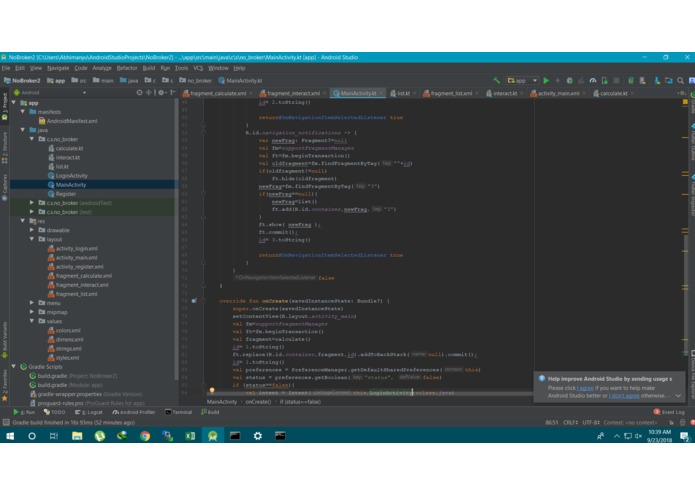Open the Terminal tool window
The width and height of the screenshot is (695, 494).
click(179, 412)
